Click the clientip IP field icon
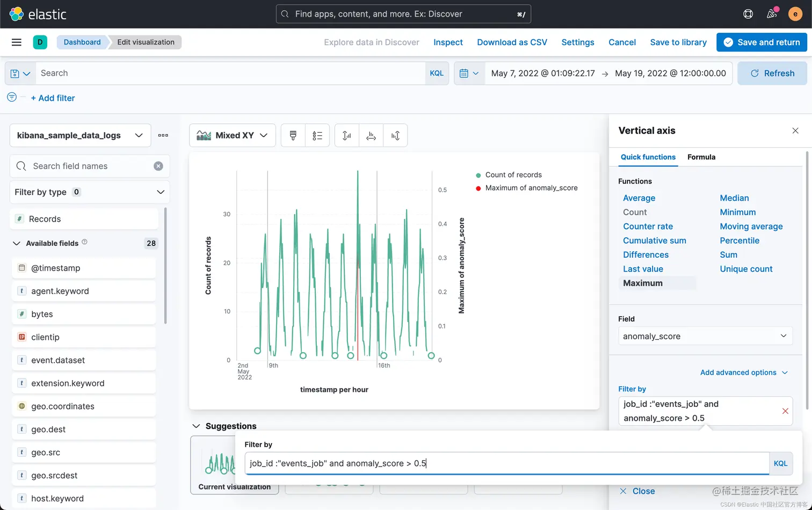The width and height of the screenshot is (812, 510). (x=22, y=337)
